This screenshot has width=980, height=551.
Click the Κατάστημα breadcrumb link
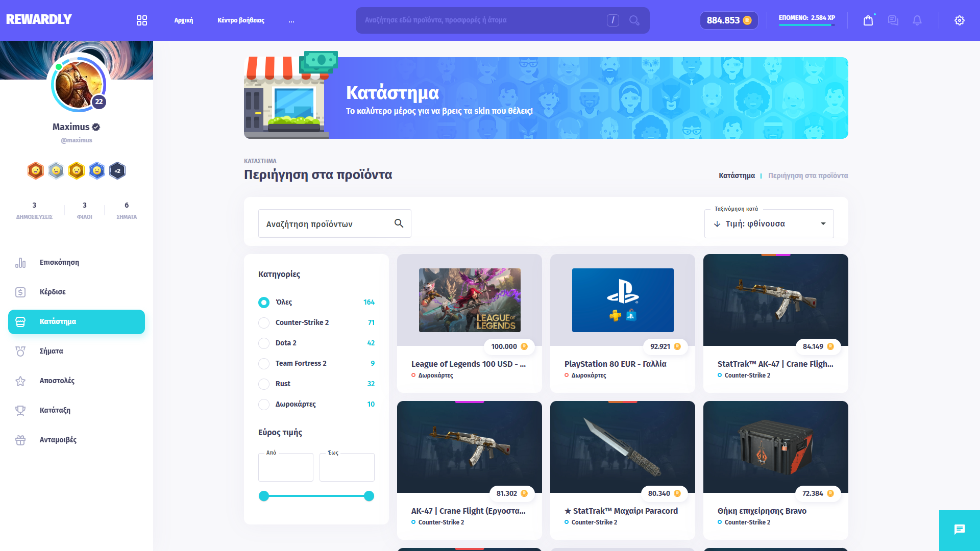click(737, 176)
